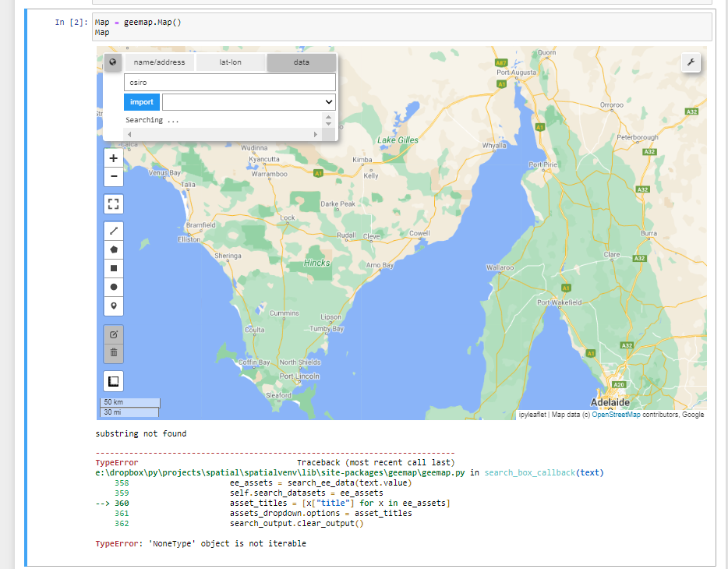728x569 pixels.
Task: Click the square tool below the trash icon
Action: pyautogui.click(x=113, y=380)
